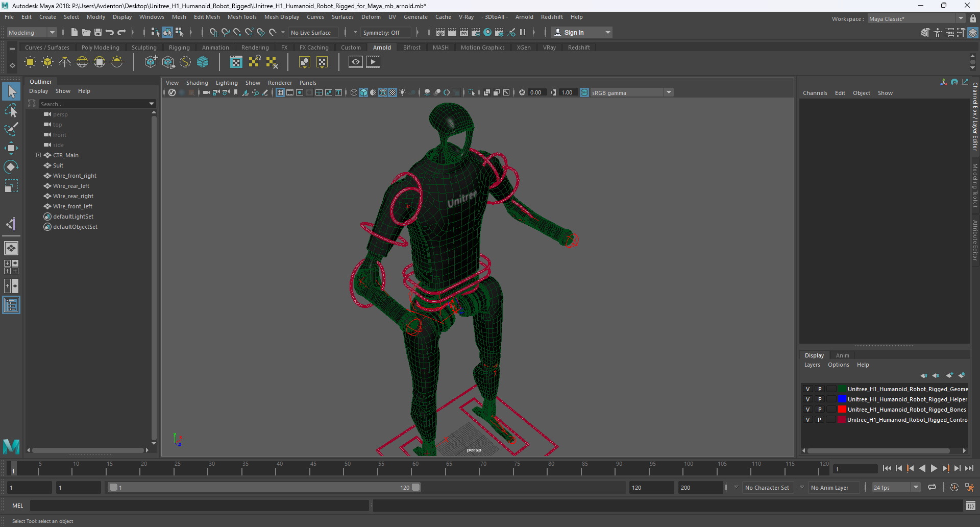Toggle P playback of Geometry layer
Viewport: 980px width, 527px height.
click(x=820, y=389)
